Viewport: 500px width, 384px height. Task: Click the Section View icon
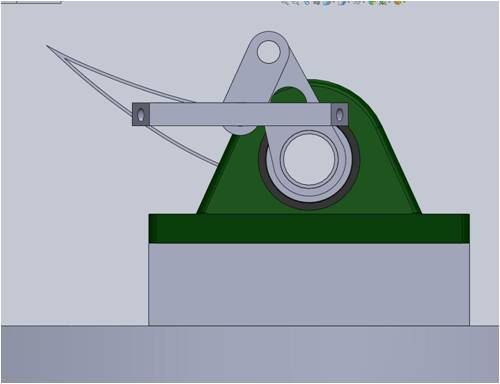pos(316,3)
